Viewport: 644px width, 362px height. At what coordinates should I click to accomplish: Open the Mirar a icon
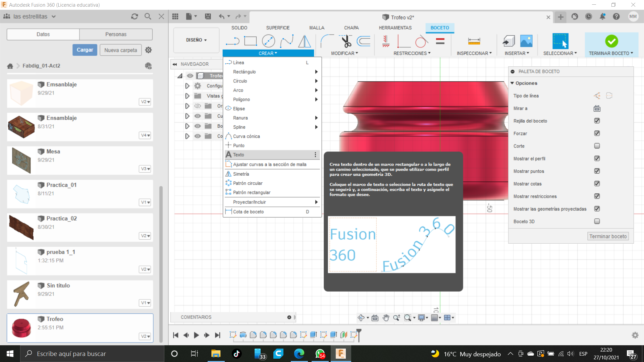coord(597,108)
